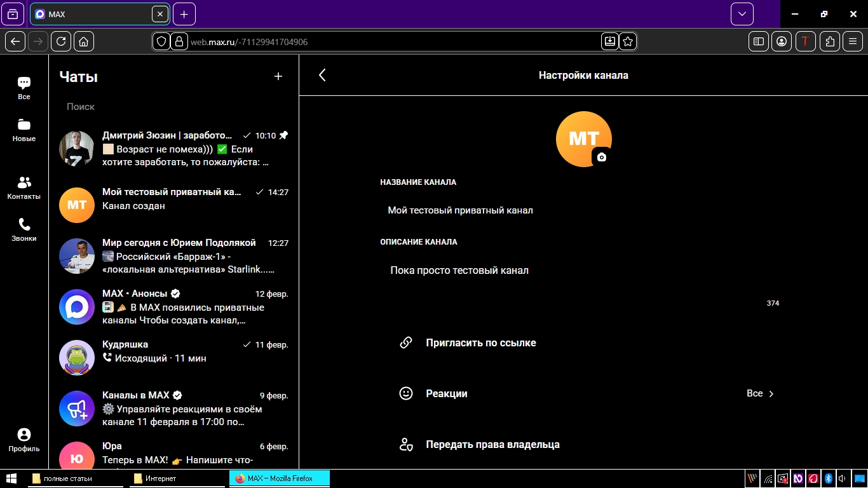Open the Contacts section in sidebar

(24, 188)
